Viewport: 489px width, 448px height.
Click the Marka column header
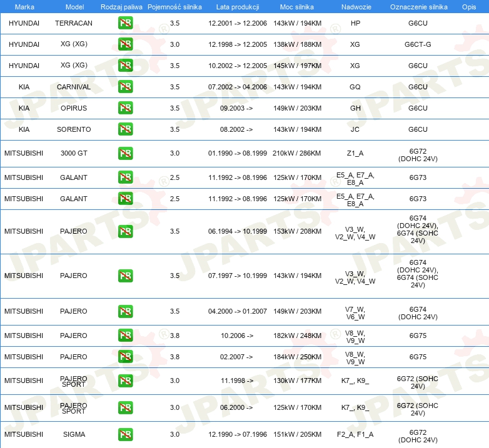(24, 7)
